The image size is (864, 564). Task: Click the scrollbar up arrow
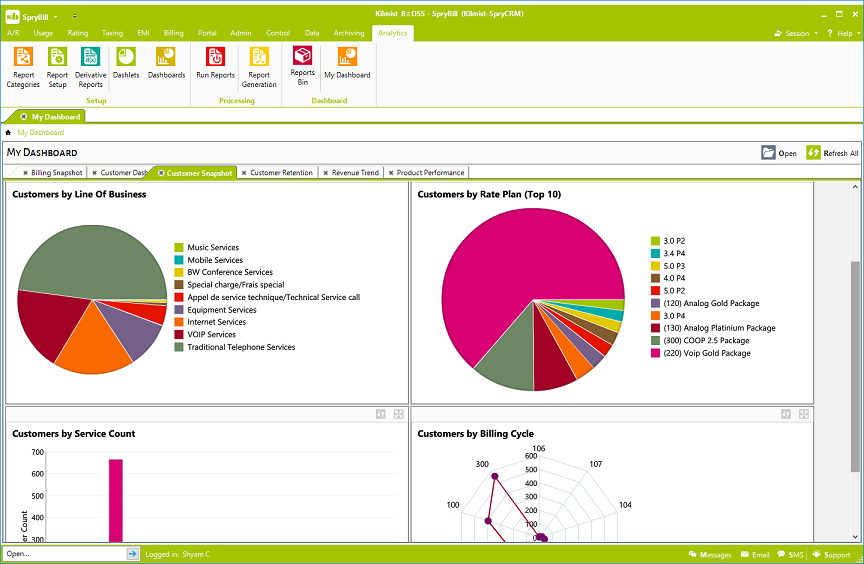(x=855, y=187)
